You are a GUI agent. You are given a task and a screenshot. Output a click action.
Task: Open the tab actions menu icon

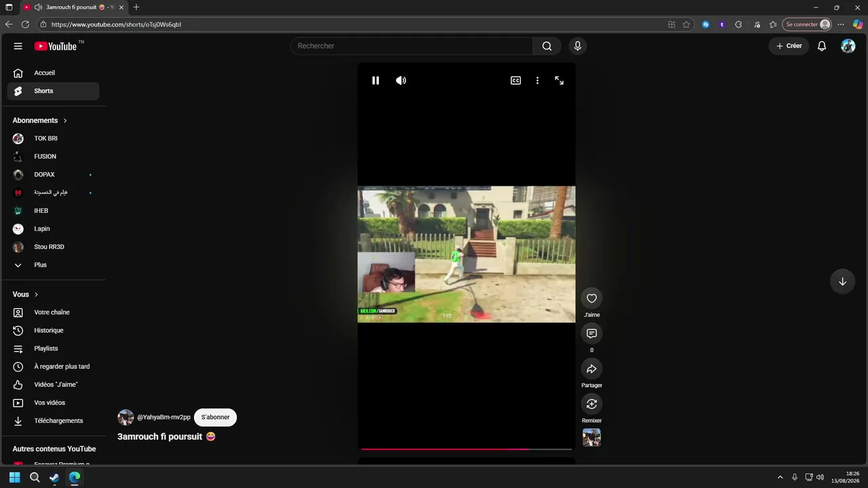9,7
